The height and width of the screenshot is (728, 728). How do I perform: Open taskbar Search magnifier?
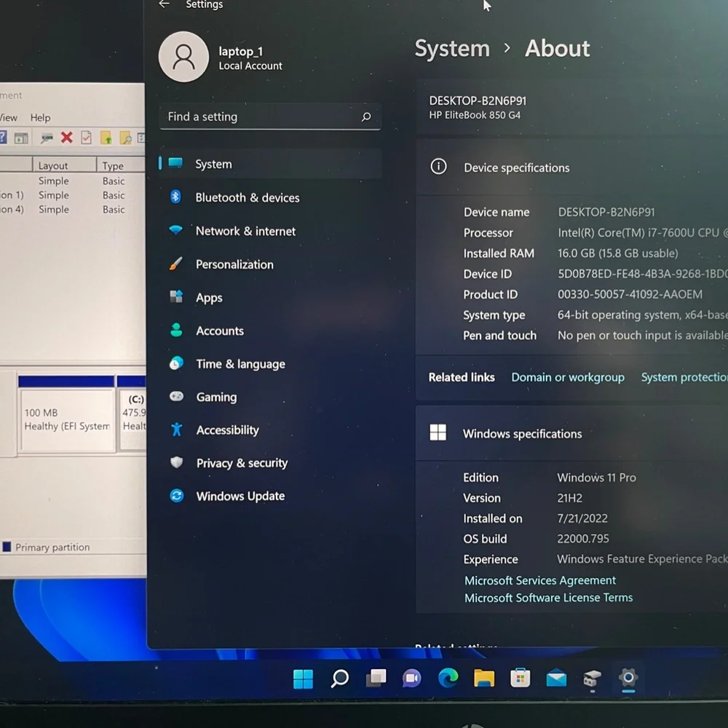339,678
